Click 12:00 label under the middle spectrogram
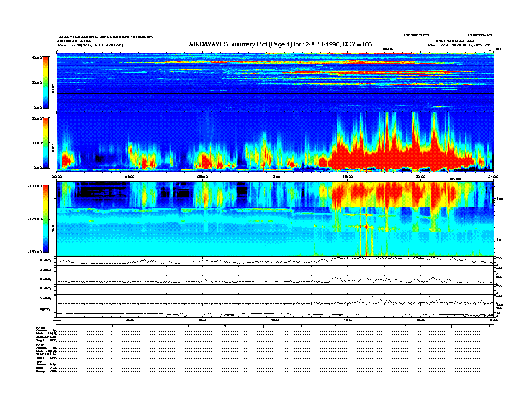 point(275,177)
